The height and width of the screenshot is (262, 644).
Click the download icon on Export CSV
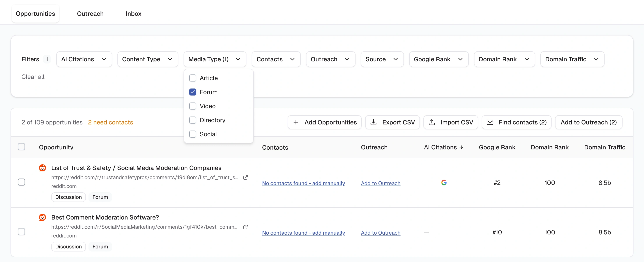click(373, 122)
